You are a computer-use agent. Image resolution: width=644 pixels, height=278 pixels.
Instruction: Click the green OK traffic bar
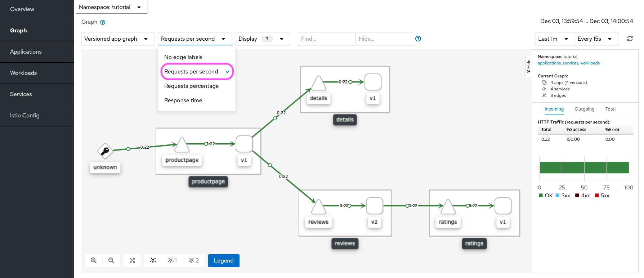pyautogui.click(x=584, y=168)
